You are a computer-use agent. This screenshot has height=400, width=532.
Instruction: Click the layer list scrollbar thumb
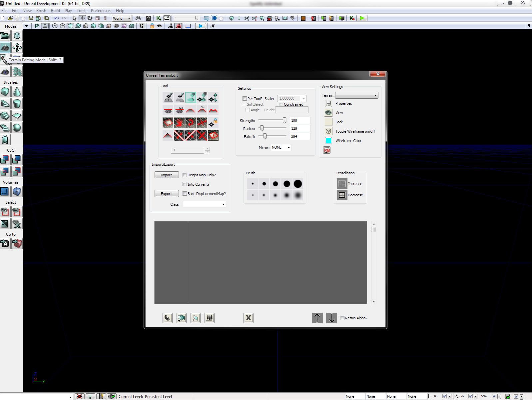(374, 229)
